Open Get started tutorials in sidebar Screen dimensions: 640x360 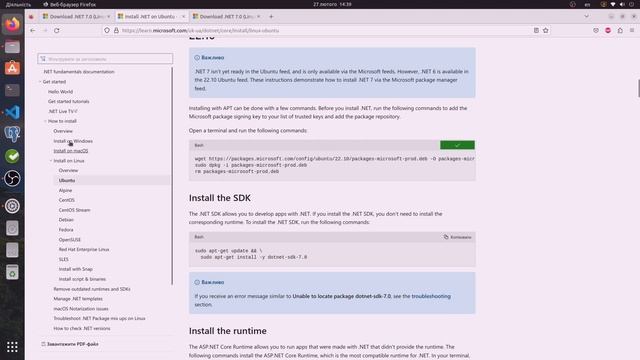tap(69, 101)
